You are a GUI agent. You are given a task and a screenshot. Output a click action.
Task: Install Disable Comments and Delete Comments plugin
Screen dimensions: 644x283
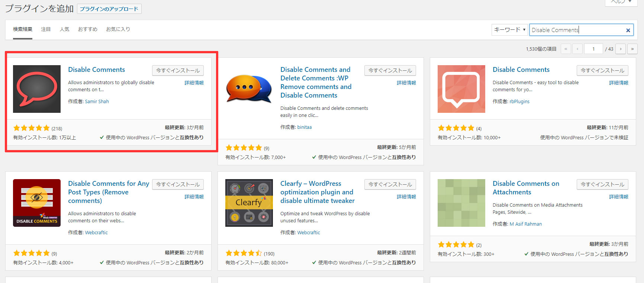(x=390, y=70)
